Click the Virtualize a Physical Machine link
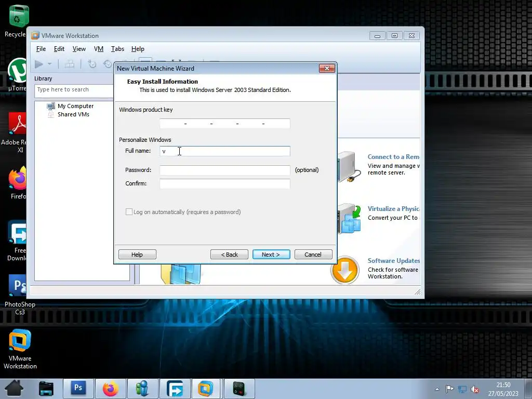Viewport: 532px width, 399px height. tap(394, 209)
